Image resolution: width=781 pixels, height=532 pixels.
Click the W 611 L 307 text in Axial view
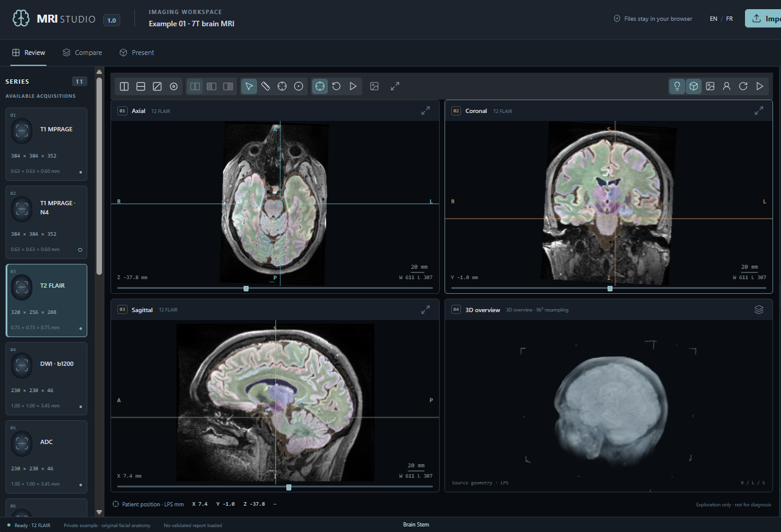click(x=416, y=277)
